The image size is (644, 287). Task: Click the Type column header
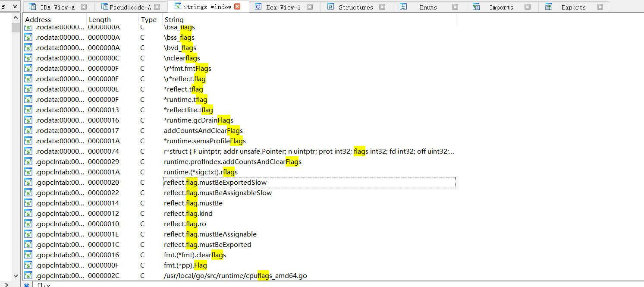tap(149, 20)
